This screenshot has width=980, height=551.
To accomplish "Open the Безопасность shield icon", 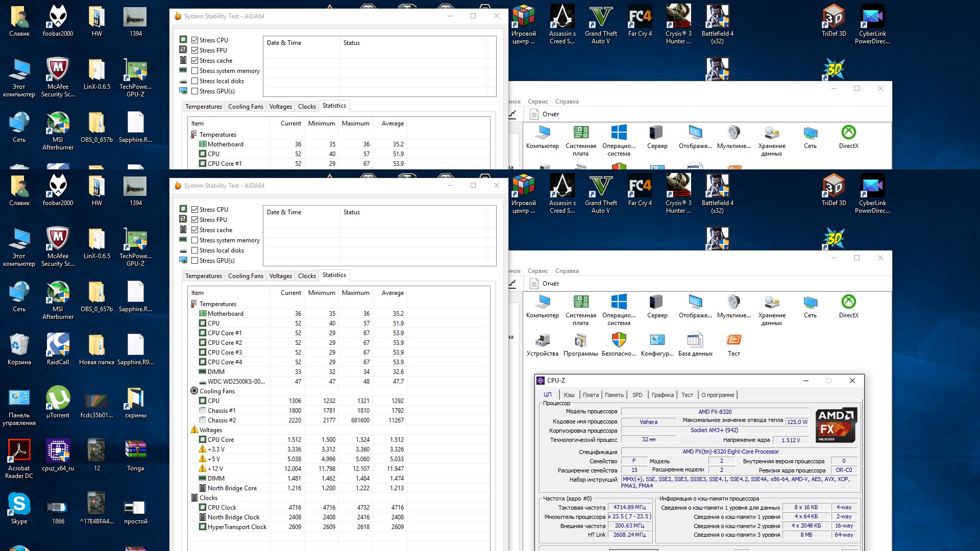I will coord(619,340).
